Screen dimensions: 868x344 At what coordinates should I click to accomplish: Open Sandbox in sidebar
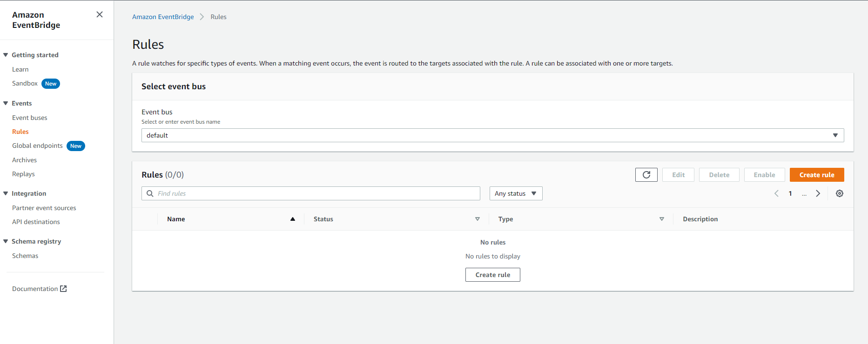point(25,83)
